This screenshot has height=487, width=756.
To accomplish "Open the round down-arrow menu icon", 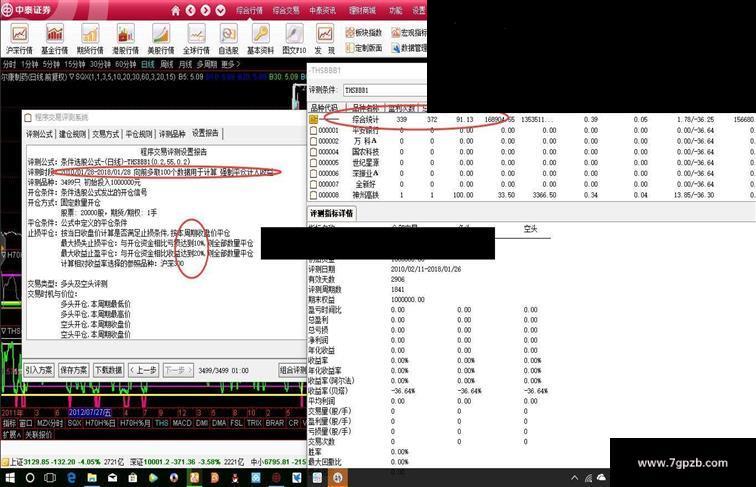I will pos(220,10).
